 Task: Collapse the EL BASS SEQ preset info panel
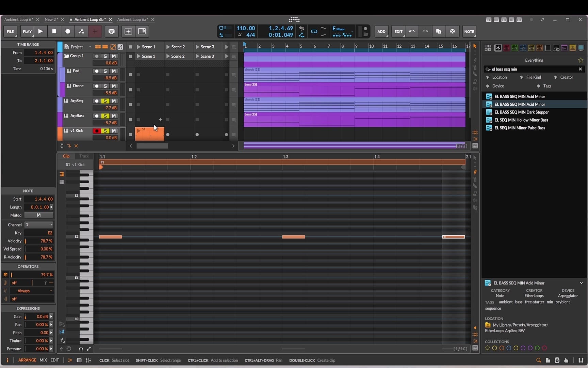tap(581, 283)
